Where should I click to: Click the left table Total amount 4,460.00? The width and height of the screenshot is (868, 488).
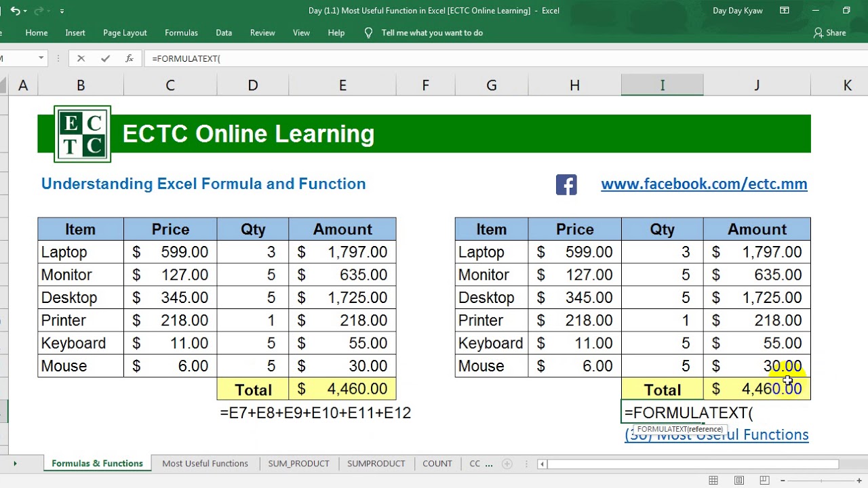pyautogui.click(x=342, y=389)
